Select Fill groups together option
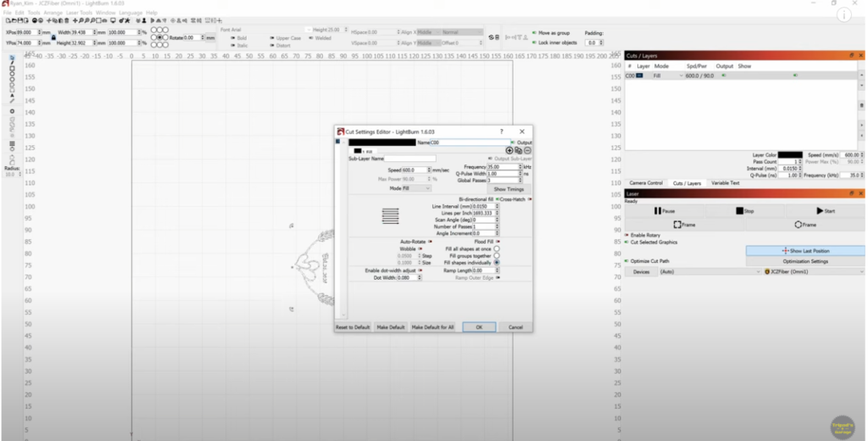The image size is (868, 441). [497, 255]
